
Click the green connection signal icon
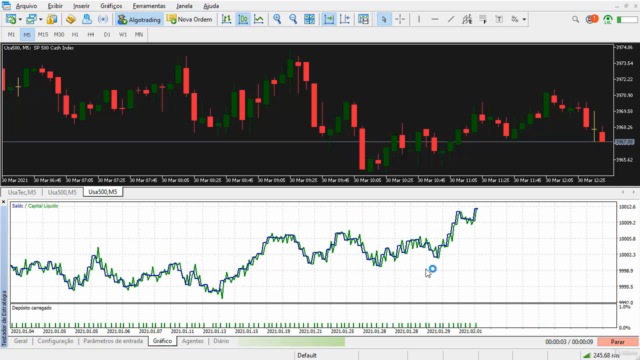(x=608, y=19)
